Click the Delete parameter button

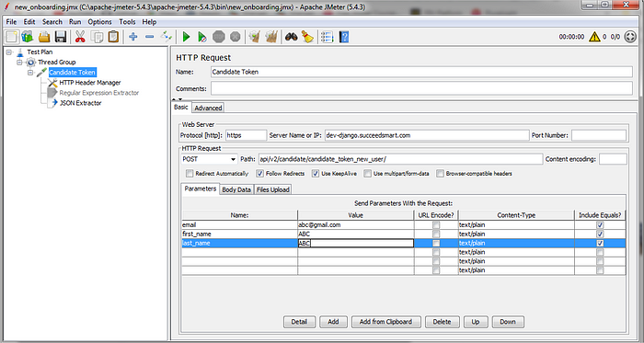pyautogui.click(x=442, y=322)
